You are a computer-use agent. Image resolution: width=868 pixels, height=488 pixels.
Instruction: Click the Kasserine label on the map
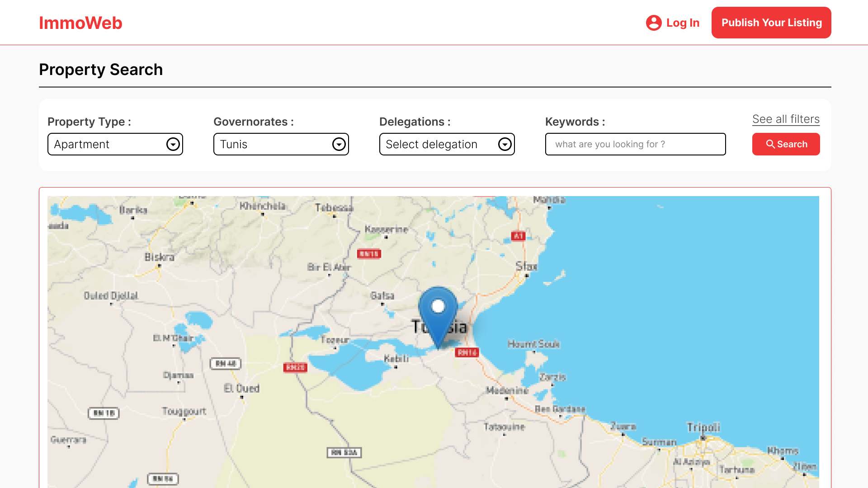click(x=387, y=229)
